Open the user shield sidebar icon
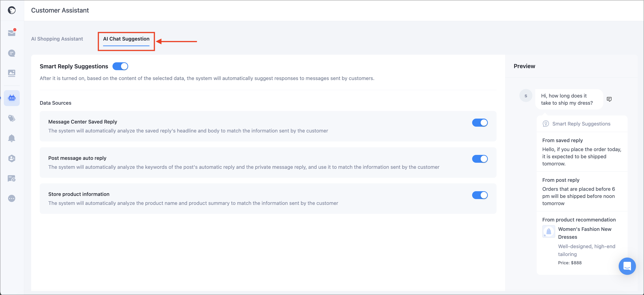Screen dimensions: 644x295 [x=12, y=158]
